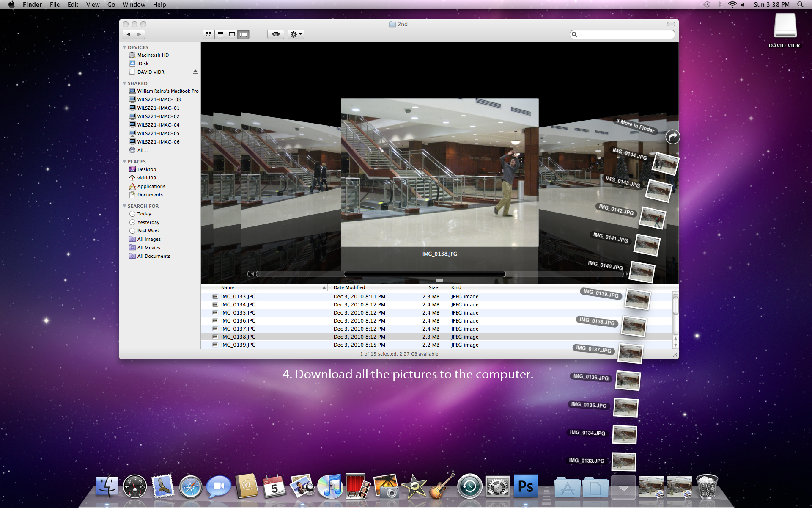Open IMG_0133.JPG from the stack fan
Image resolution: width=812 pixels, height=508 pixels.
pyautogui.click(x=623, y=462)
